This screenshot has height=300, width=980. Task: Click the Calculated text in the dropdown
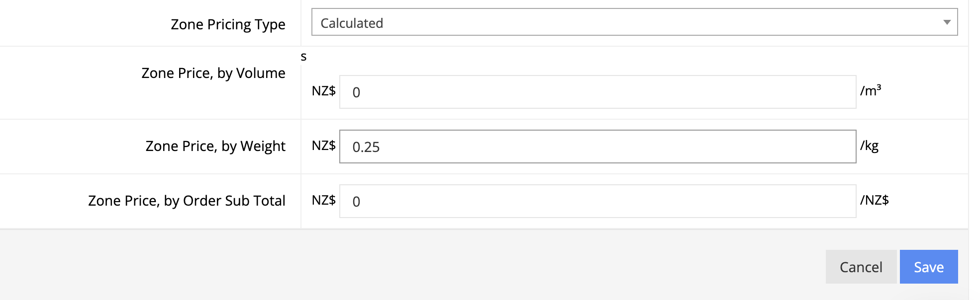point(353,22)
